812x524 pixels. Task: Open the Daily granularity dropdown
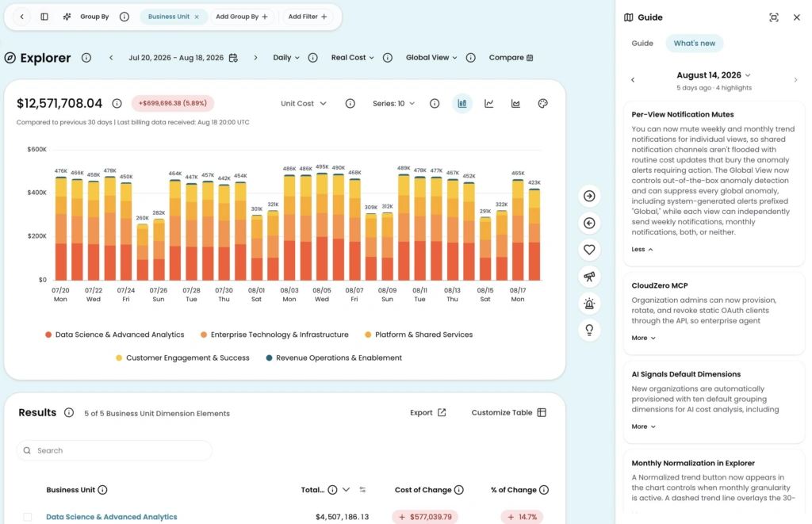point(286,58)
